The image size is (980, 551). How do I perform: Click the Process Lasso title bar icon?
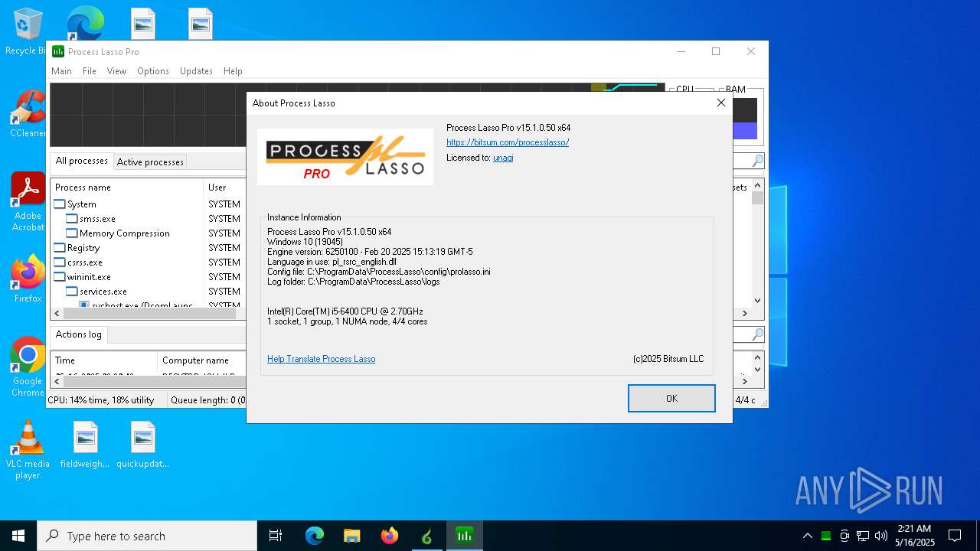[x=58, y=51]
